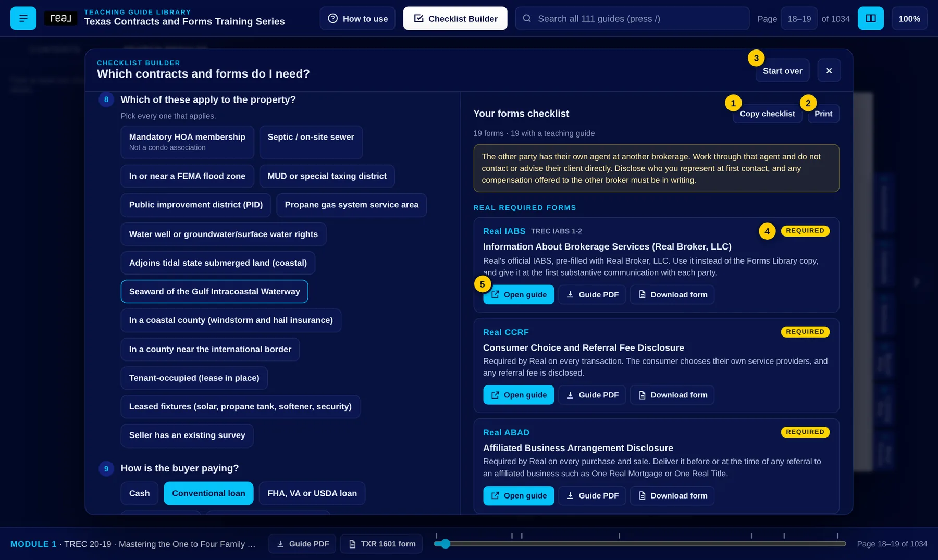
Task: Download Guide PDF for Real ABAD
Action: coord(592,495)
